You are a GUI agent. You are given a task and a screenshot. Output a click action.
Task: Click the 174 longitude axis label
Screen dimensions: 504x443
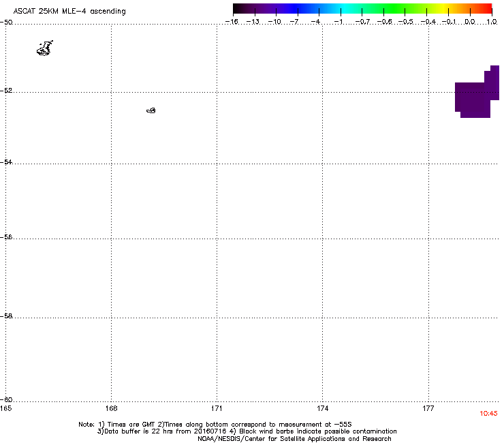323,408
